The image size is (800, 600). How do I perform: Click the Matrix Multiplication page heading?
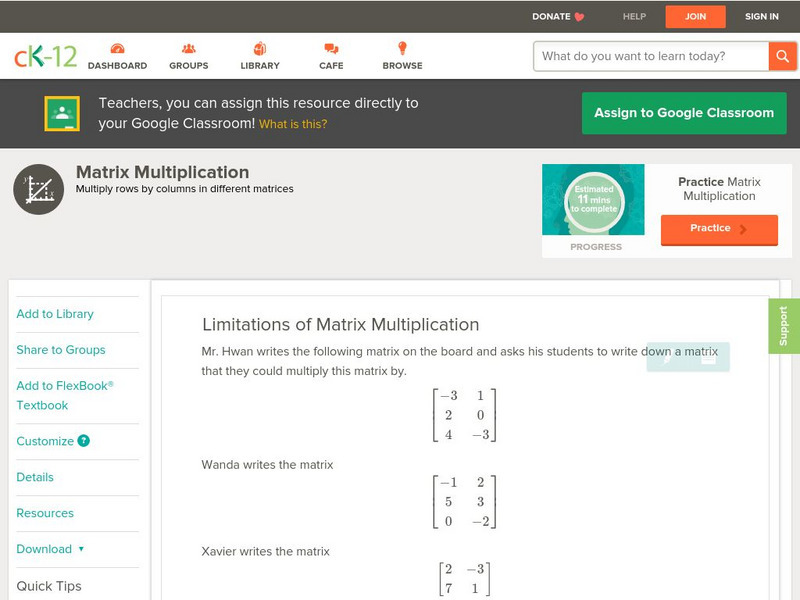(x=162, y=172)
